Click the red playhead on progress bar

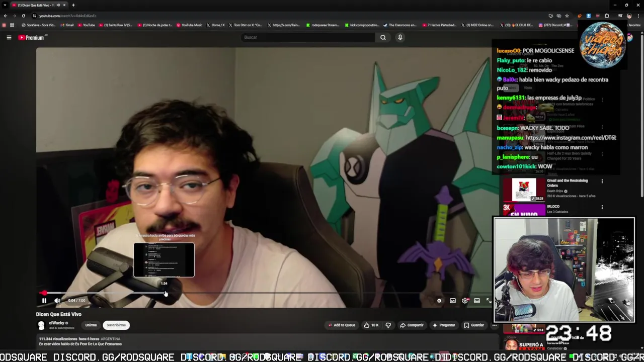click(x=44, y=293)
